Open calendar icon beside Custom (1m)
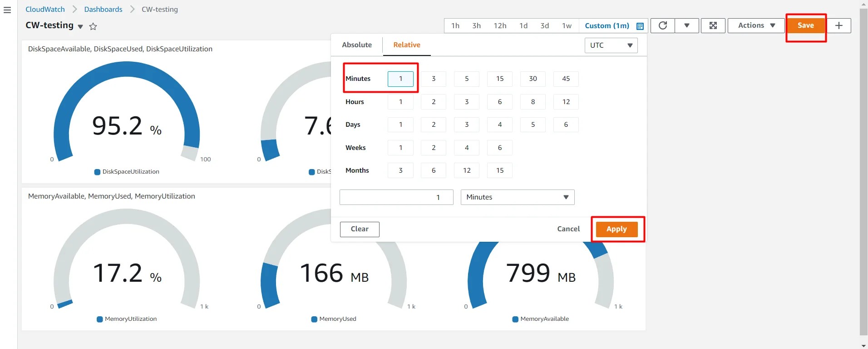The image size is (868, 349). click(x=640, y=26)
